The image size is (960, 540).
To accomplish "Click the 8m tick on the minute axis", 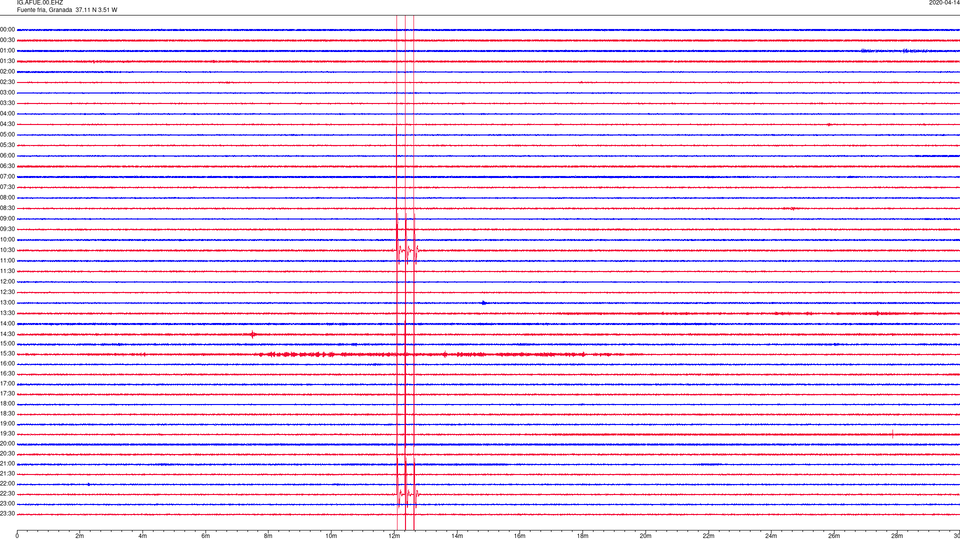I will point(268,536).
